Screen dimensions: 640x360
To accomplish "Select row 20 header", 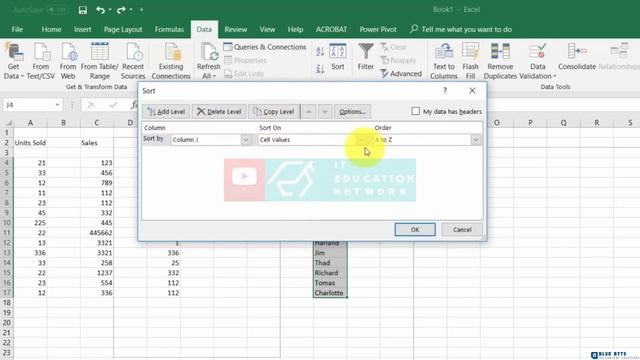I will pyautogui.click(x=7, y=322).
